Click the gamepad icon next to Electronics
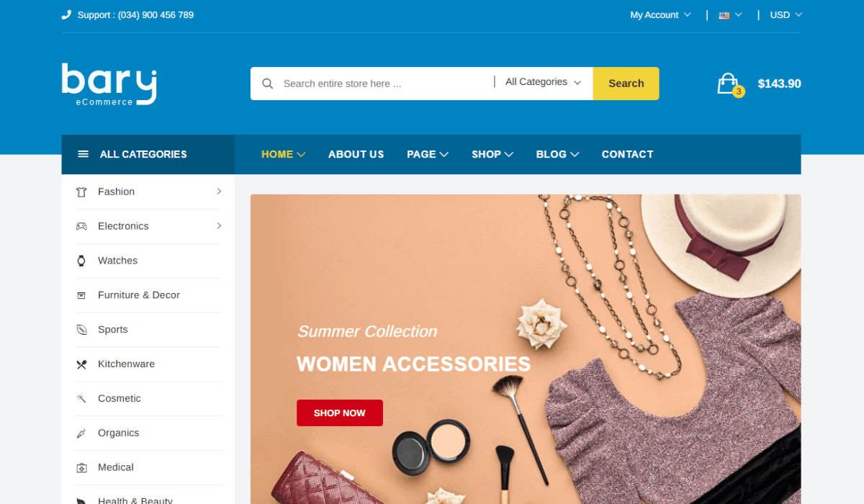Screen dimensions: 864x504 (81, 226)
